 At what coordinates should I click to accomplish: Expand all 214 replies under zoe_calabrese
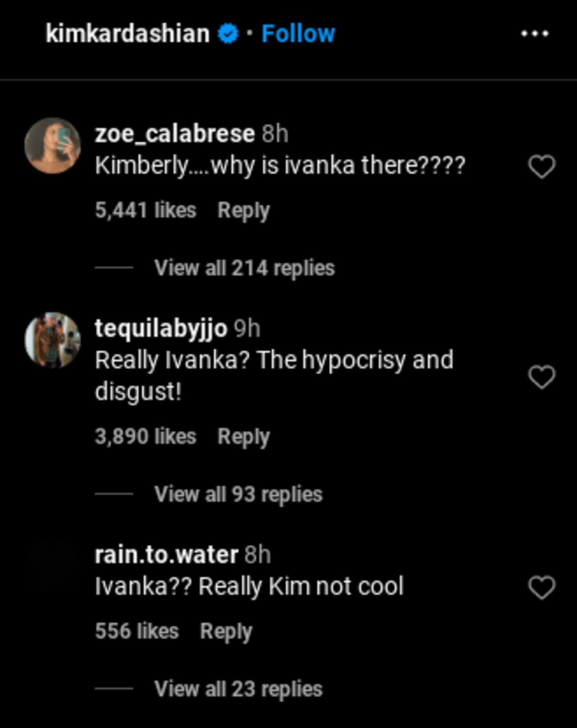[244, 268]
